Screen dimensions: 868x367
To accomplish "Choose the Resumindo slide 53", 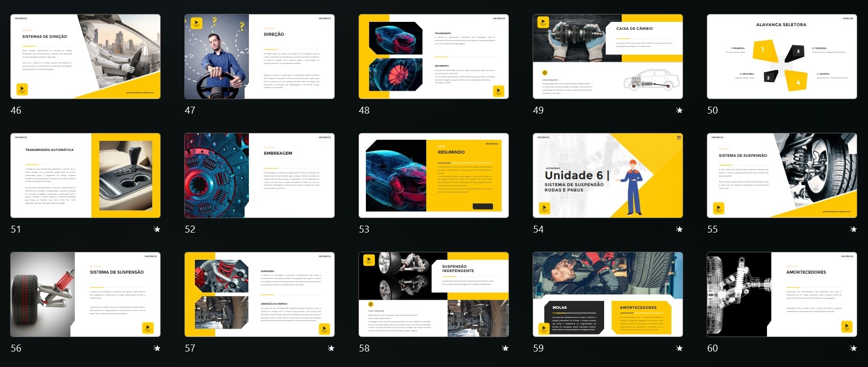I will [434, 175].
